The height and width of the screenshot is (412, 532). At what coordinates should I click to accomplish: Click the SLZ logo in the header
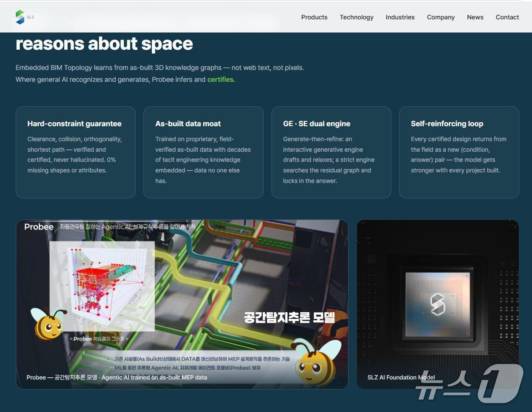(25, 17)
